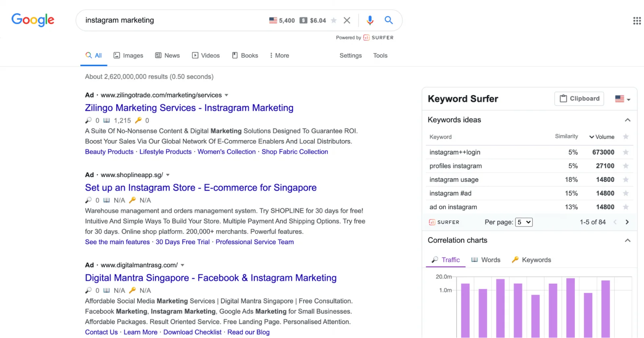
Task: Star the instagram usage keyword
Action: pyautogui.click(x=625, y=179)
